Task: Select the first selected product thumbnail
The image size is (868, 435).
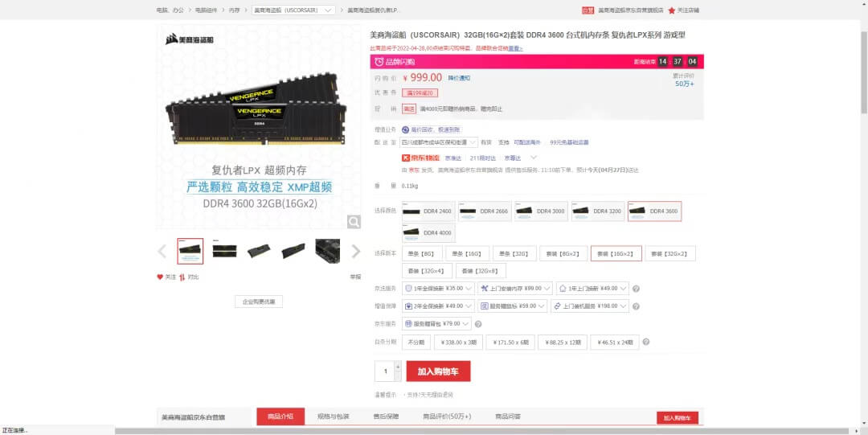Action: pyautogui.click(x=190, y=251)
